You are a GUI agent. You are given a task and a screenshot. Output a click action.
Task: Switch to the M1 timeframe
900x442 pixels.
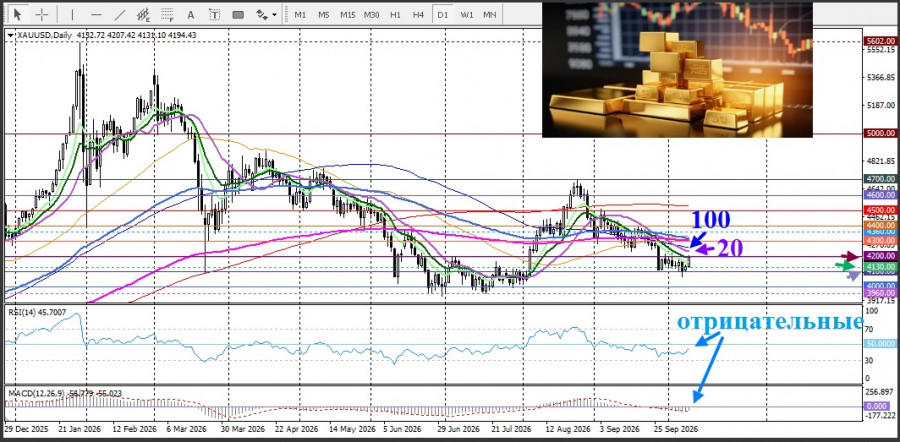[x=300, y=15]
